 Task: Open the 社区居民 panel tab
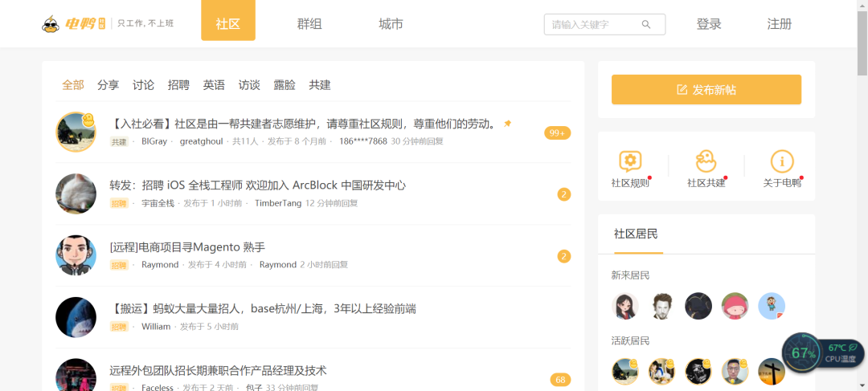coord(636,234)
